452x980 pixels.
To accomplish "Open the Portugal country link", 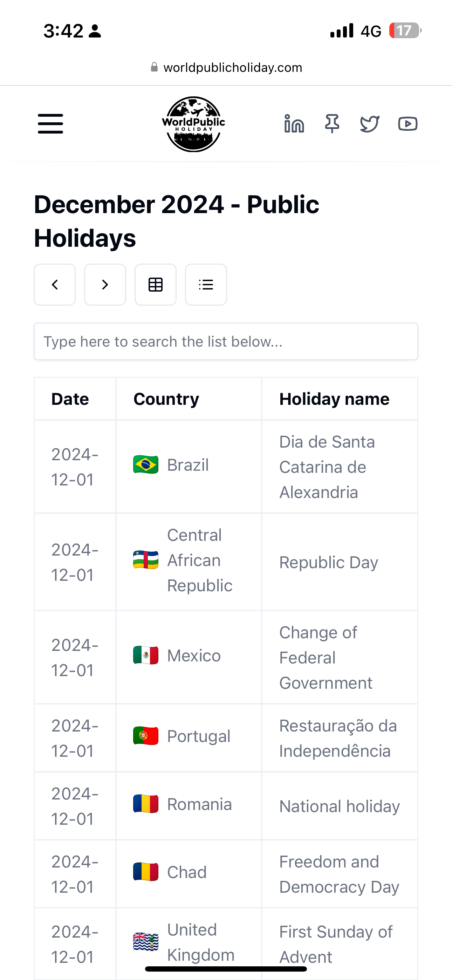I will click(199, 736).
